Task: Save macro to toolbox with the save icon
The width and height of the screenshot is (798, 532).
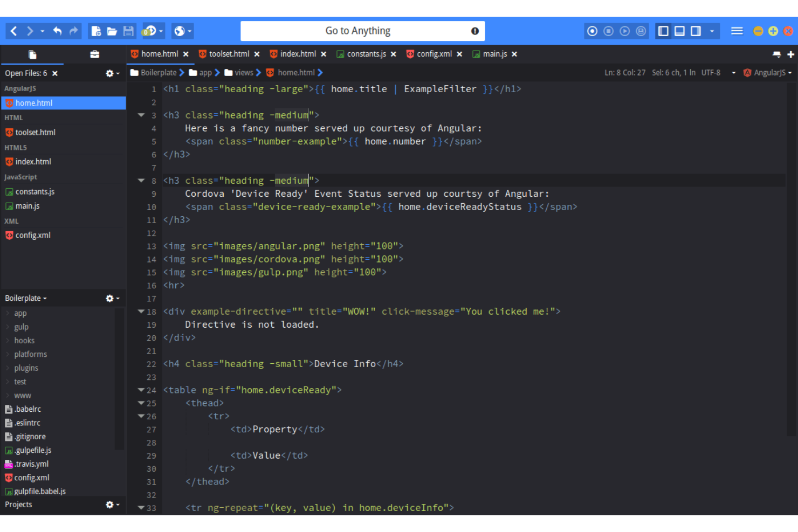Action: (x=641, y=31)
